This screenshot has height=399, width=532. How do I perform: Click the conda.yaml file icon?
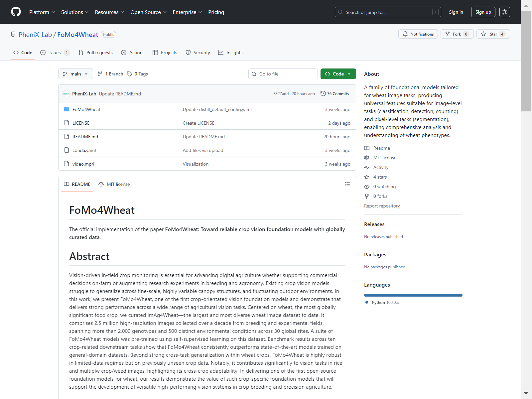click(x=66, y=150)
